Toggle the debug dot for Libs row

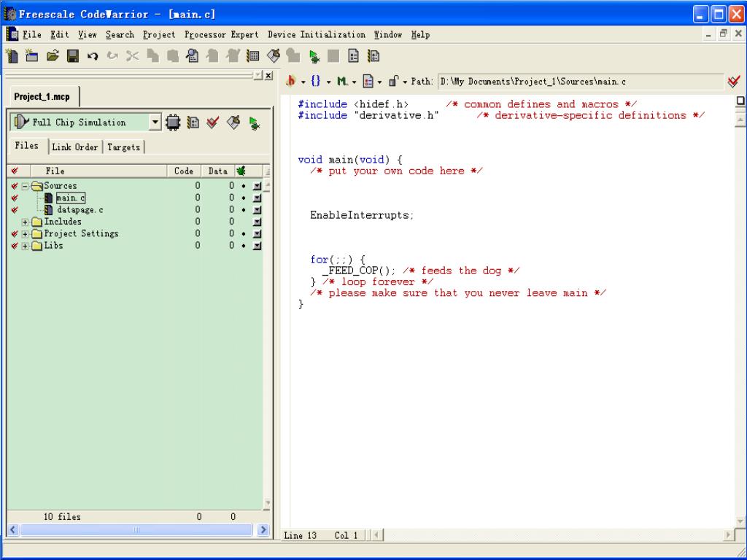click(244, 246)
